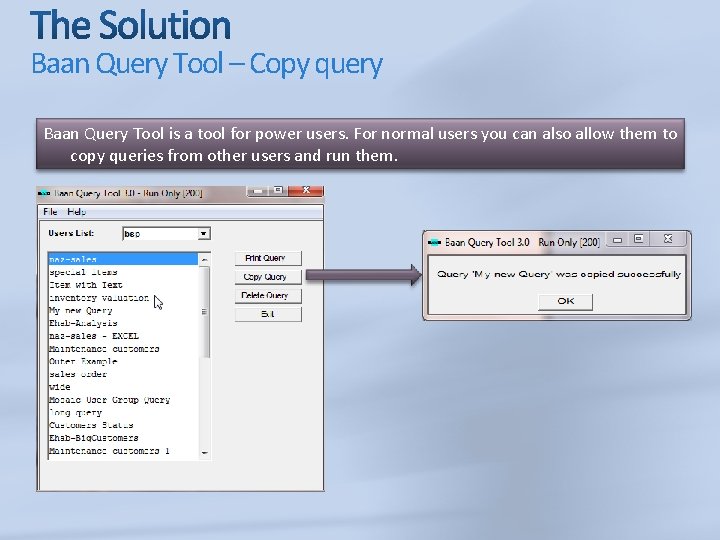Close the copied successfully dialog

point(668,239)
